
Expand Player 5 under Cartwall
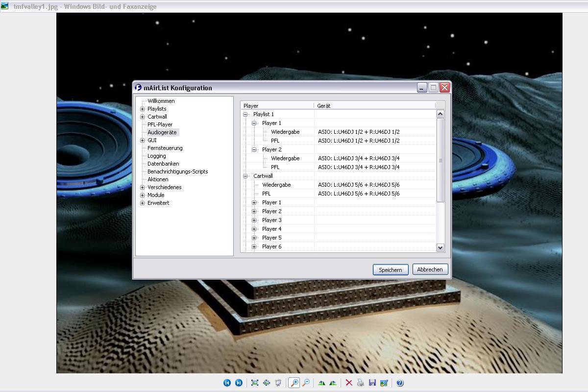click(x=254, y=238)
